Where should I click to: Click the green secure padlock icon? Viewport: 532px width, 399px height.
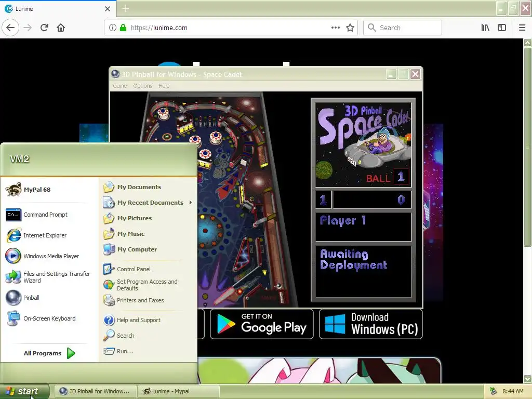pos(123,28)
